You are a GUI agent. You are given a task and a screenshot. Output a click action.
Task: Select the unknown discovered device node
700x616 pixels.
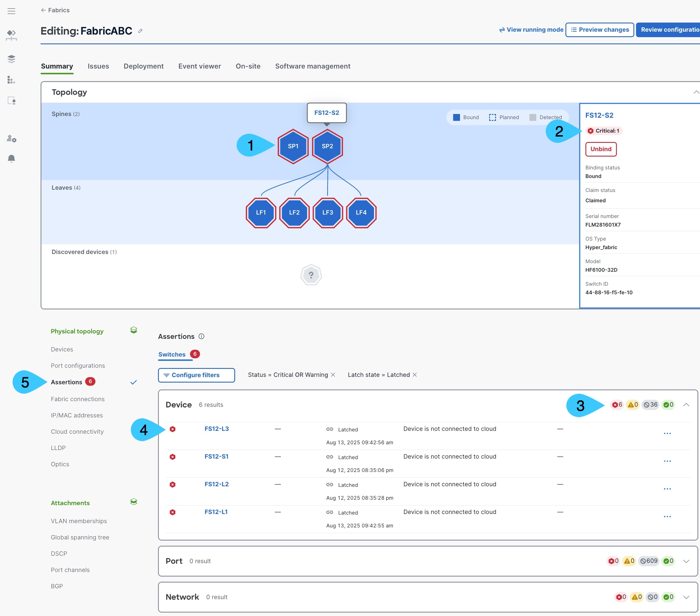click(311, 275)
